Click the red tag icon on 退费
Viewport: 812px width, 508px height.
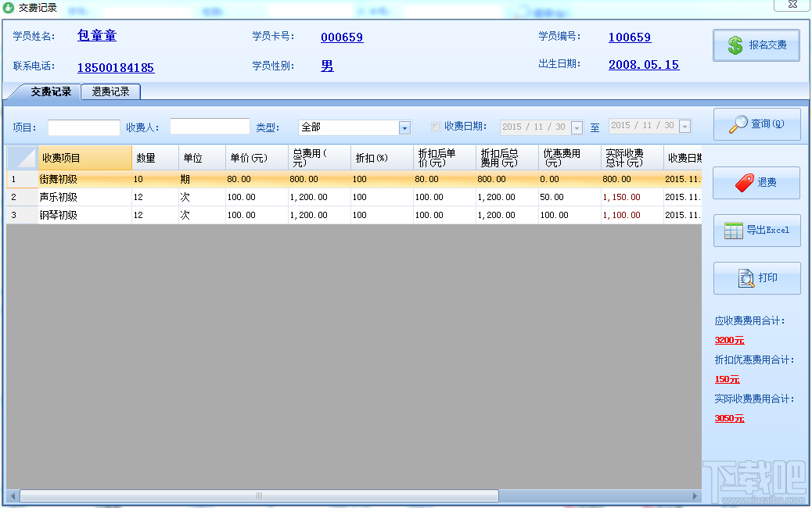(744, 183)
